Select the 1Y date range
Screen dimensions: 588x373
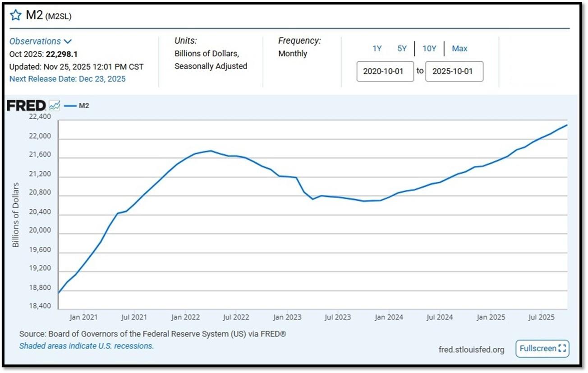click(x=377, y=49)
